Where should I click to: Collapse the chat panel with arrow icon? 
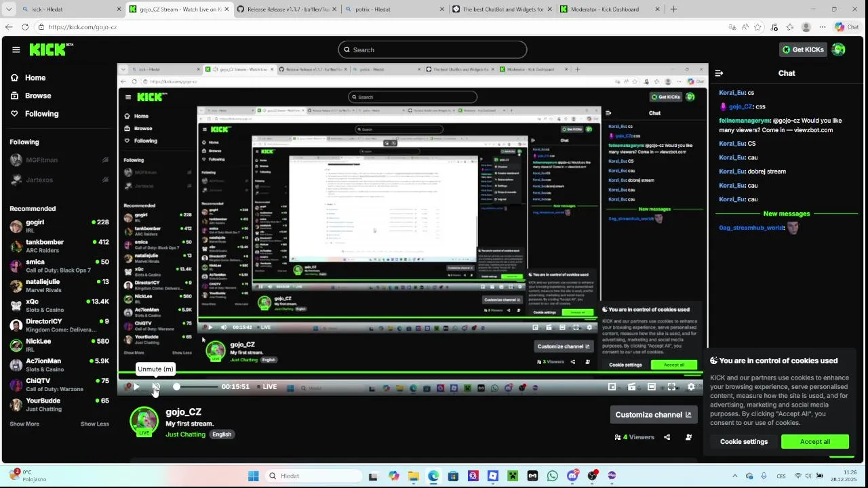pyautogui.click(x=719, y=73)
